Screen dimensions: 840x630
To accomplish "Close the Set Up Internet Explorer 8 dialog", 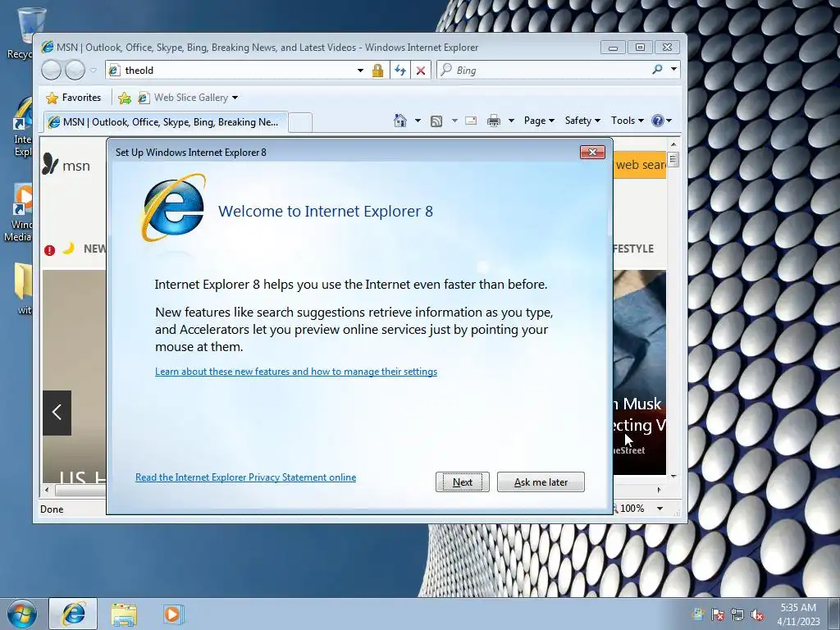I will pos(592,152).
